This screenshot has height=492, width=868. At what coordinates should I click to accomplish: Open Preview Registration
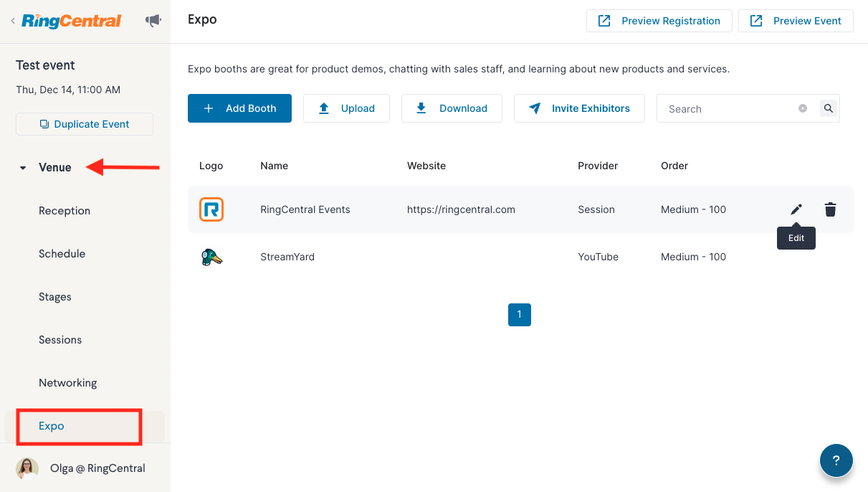pos(659,21)
